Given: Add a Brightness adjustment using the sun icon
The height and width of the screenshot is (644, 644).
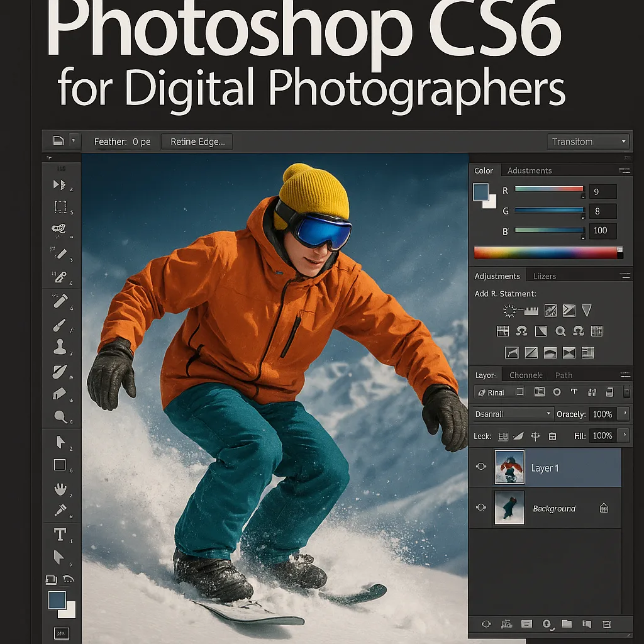Looking at the screenshot, I should (x=509, y=311).
